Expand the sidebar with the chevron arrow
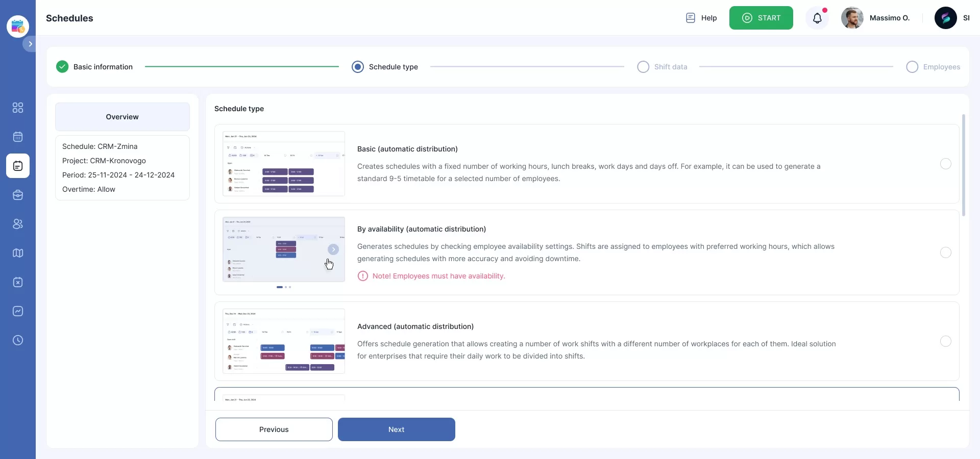The height and width of the screenshot is (459, 980). [30, 44]
